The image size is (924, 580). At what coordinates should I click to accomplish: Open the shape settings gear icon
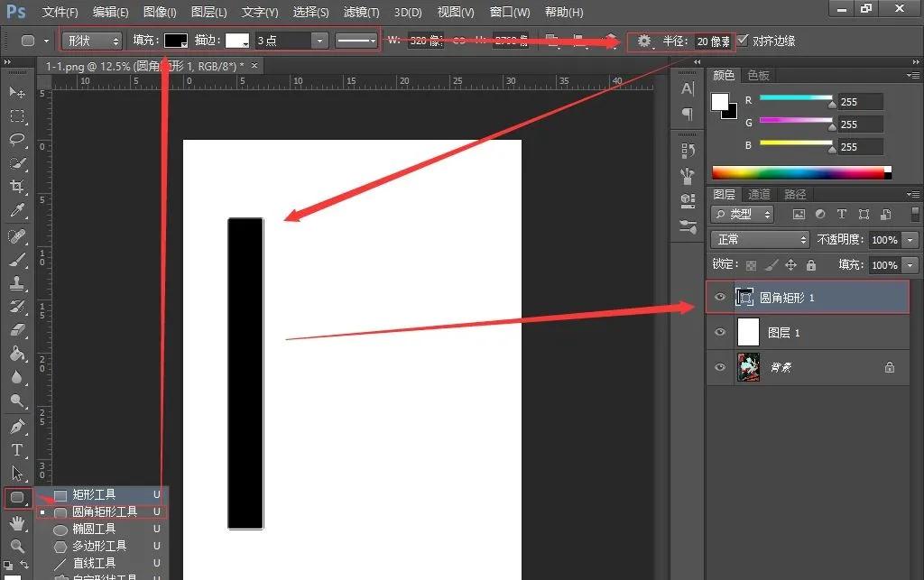(644, 41)
